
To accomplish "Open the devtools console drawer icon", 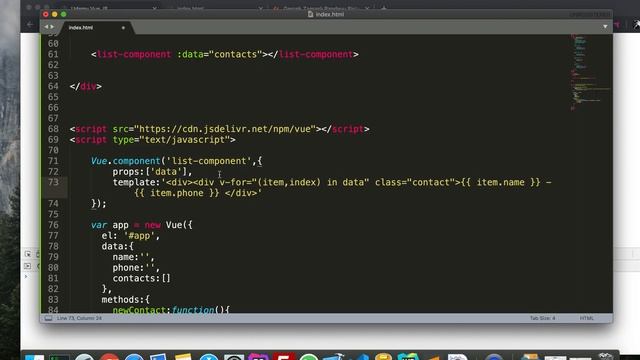I will point(27,266).
